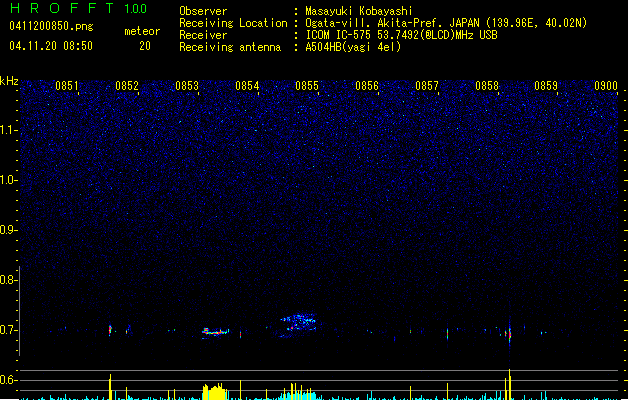Viewport: 629px width, 400px height.
Task: Click the 0.6 kHz axis label
Action: click(8, 380)
